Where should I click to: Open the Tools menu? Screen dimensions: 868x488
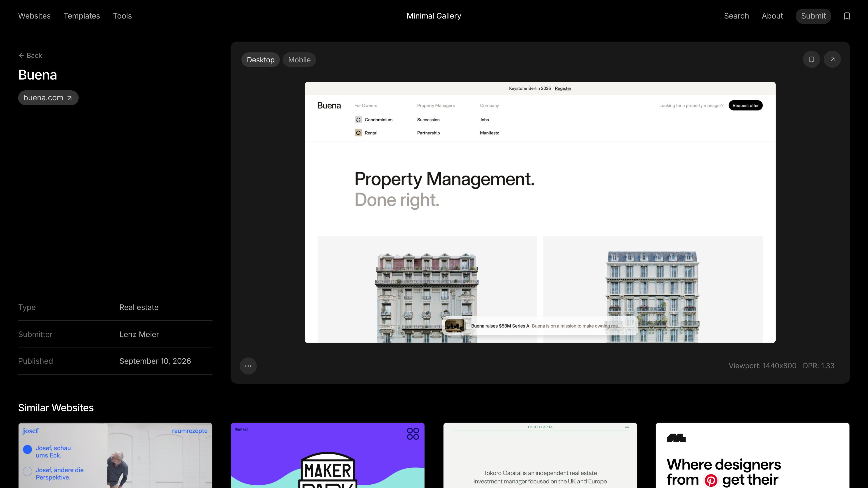pos(122,16)
